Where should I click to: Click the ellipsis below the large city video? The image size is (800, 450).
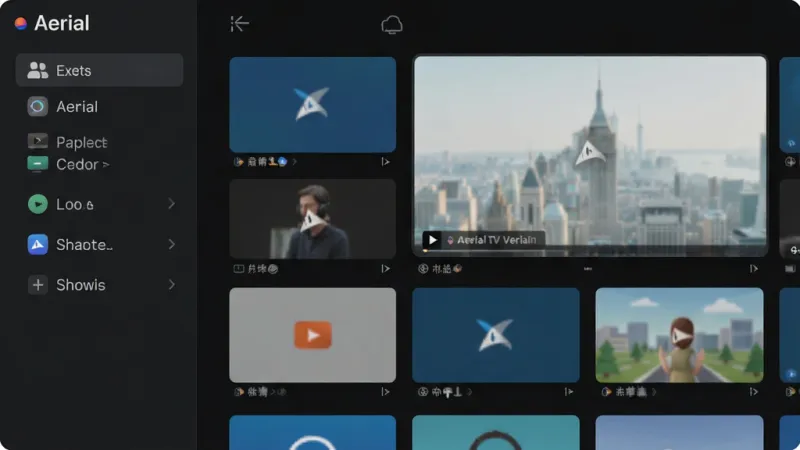point(588,268)
